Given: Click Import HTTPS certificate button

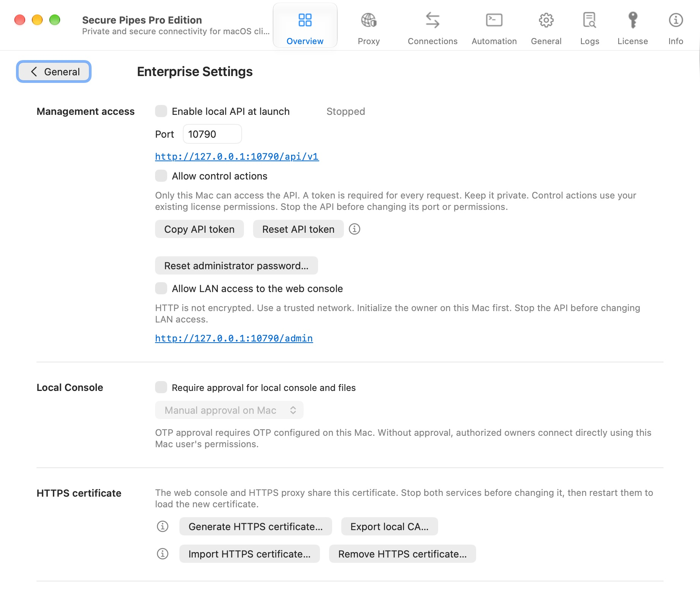Looking at the screenshot, I should point(250,554).
